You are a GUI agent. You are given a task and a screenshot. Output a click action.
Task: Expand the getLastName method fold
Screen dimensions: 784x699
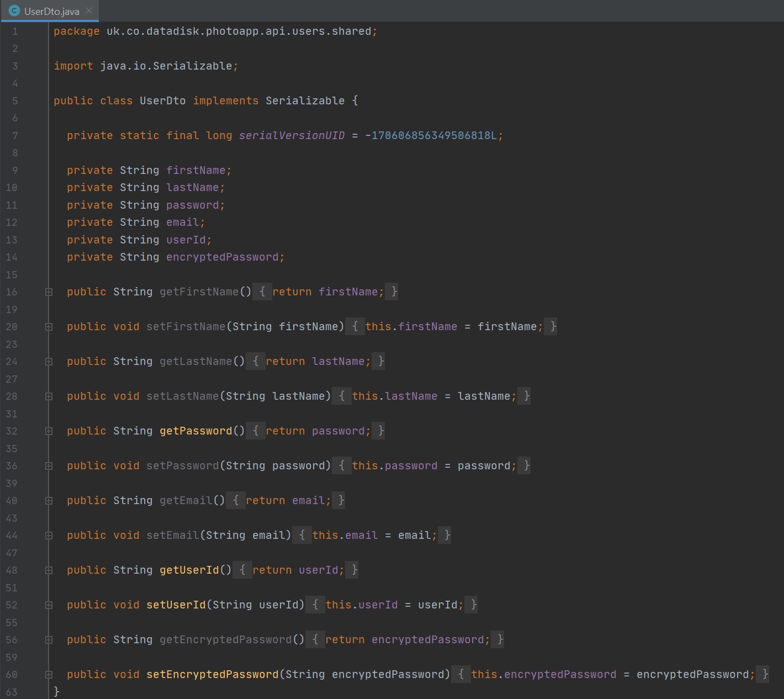49,362
